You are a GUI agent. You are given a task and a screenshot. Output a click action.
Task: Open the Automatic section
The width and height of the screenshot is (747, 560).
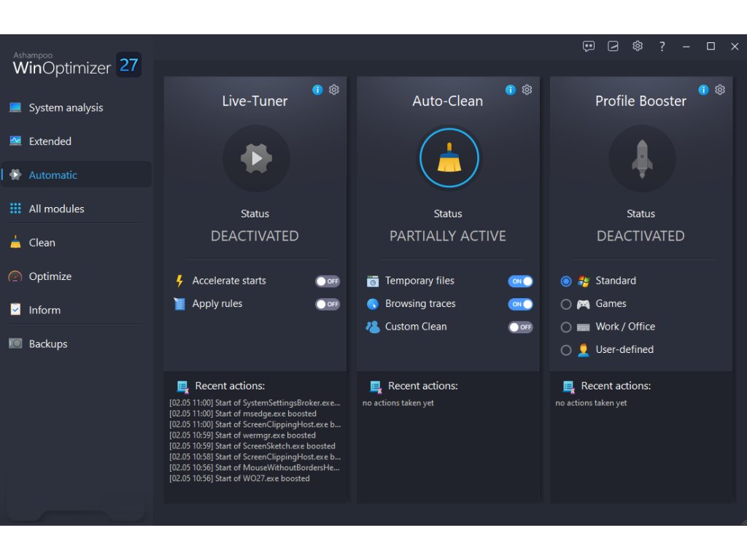(76, 175)
